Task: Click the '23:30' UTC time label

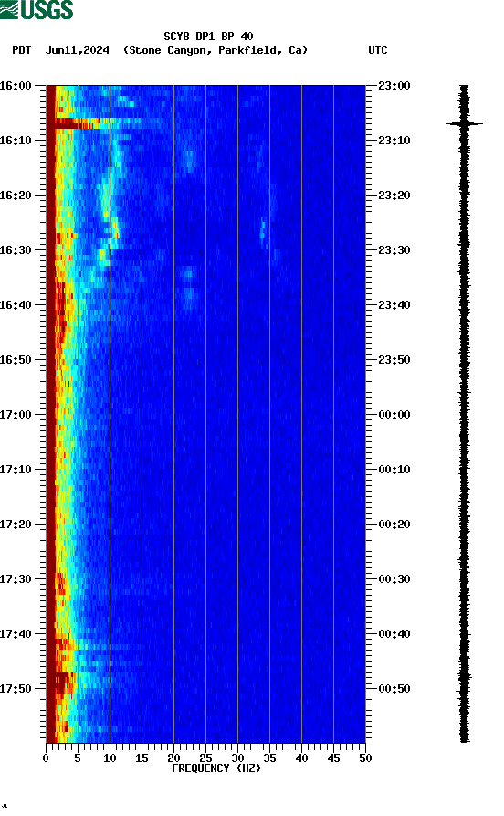Action: 394,250
